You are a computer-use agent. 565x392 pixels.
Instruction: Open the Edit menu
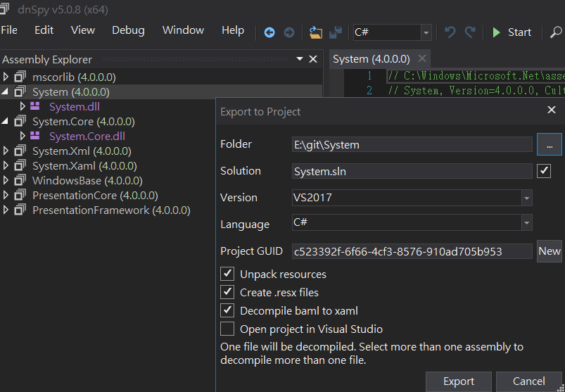pos(44,30)
